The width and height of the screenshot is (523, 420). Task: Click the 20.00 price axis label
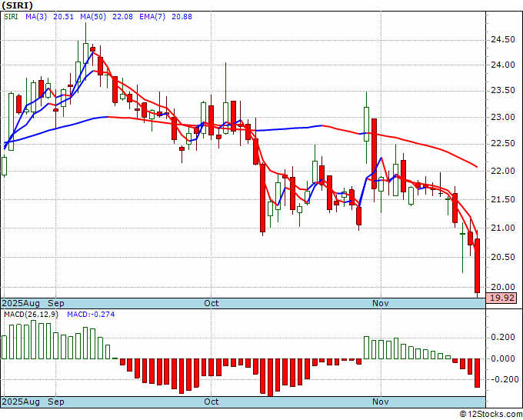(503, 287)
